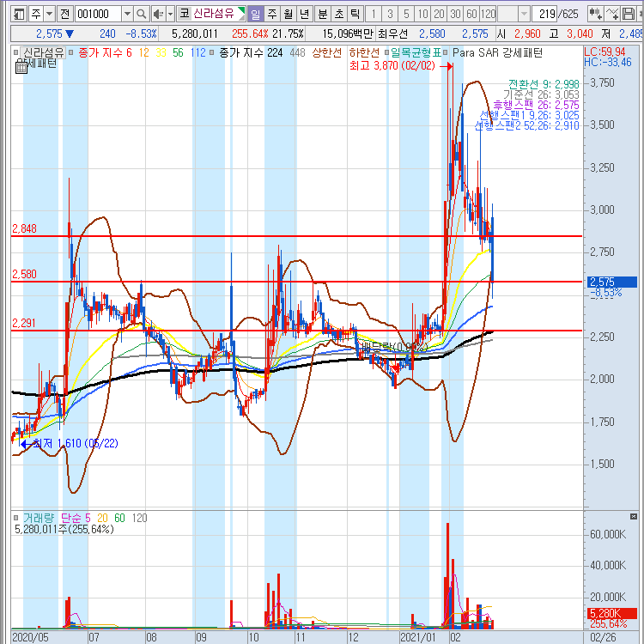The height and width of the screenshot is (644, 644).
Task: Select the 2,848 red horizontal line label
Action: click(x=24, y=228)
